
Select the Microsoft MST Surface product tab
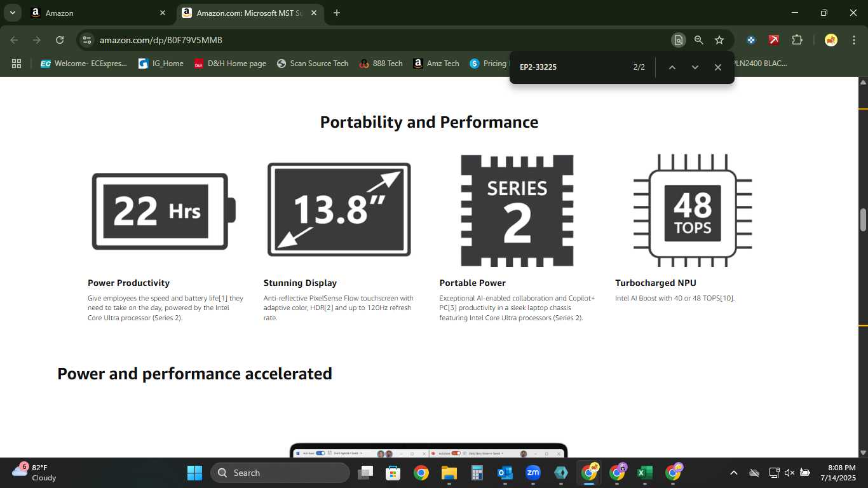point(250,13)
